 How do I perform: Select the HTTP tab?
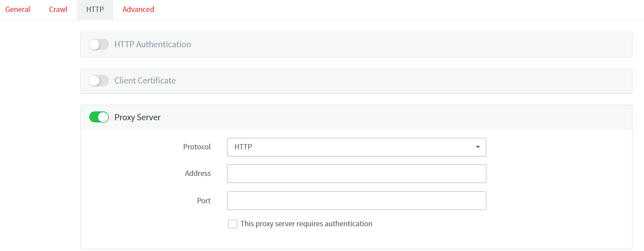pyautogui.click(x=95, y=9)
